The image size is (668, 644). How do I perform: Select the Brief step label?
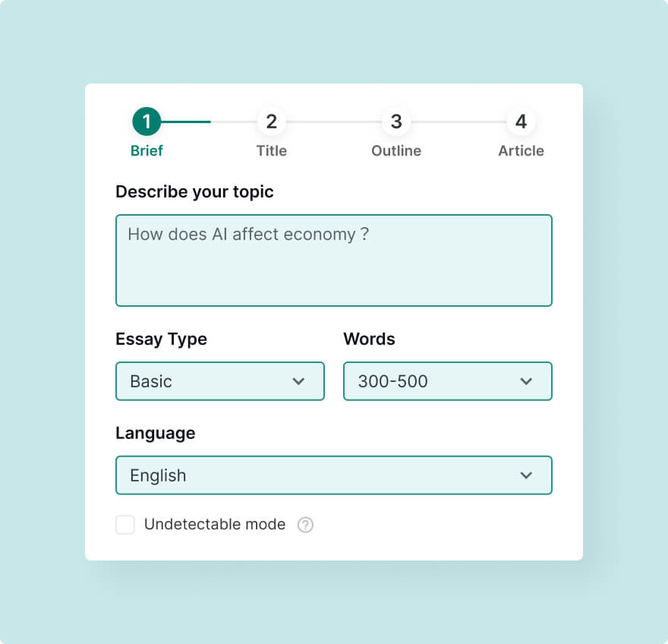(x=147, y=151)
